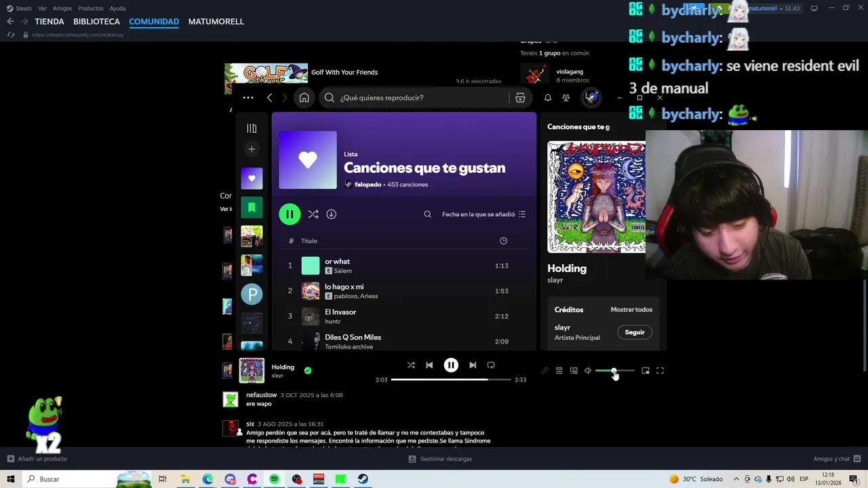Open the 'P' playlist in sidebar
The image size is (868, 488).
click(252, 294)
